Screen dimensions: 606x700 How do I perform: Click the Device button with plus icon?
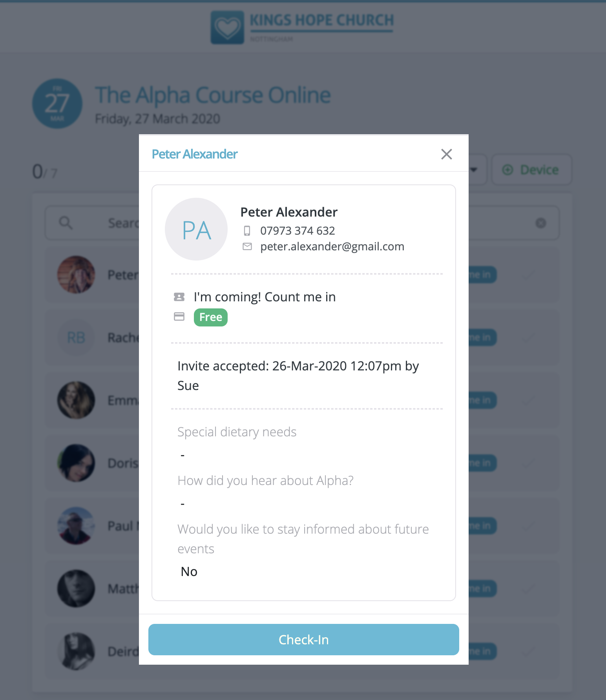[x=531, y=170]
